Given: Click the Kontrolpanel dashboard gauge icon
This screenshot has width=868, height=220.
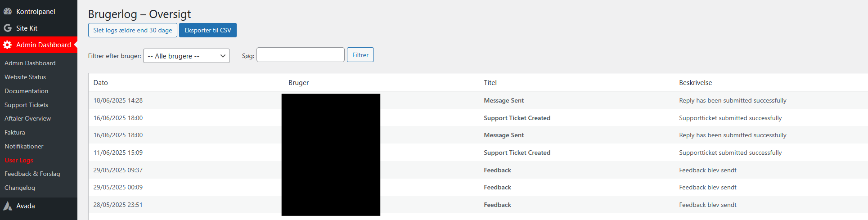Looking at the screenshot, I should [x=8, y=11].
